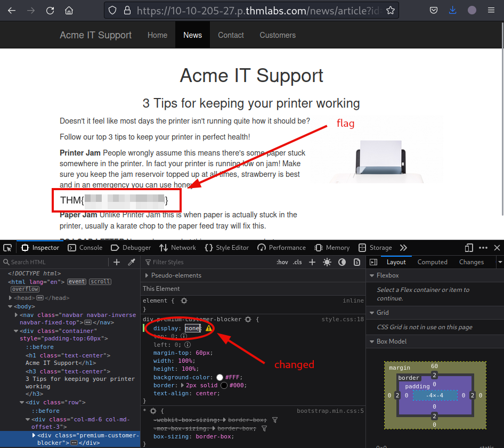
Task: Click the eyedropper color grabber icon
Action: tap(132, 262)
